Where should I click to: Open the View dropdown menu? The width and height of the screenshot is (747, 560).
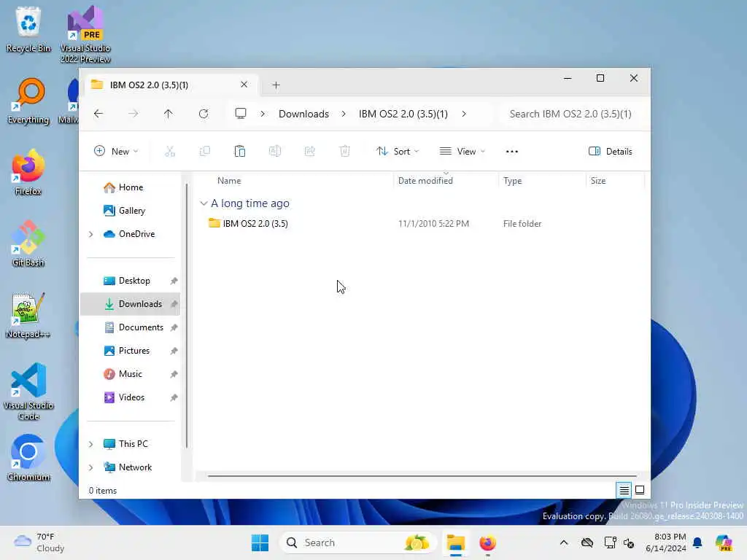pyautogui.click(x=462, y=152)
